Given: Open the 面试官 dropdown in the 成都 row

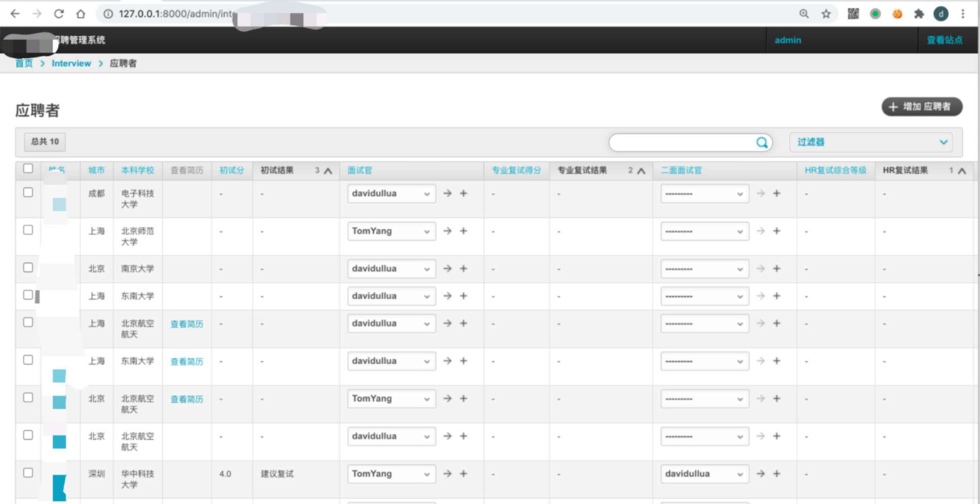Looking at the screenshot, I should [391, 194].
